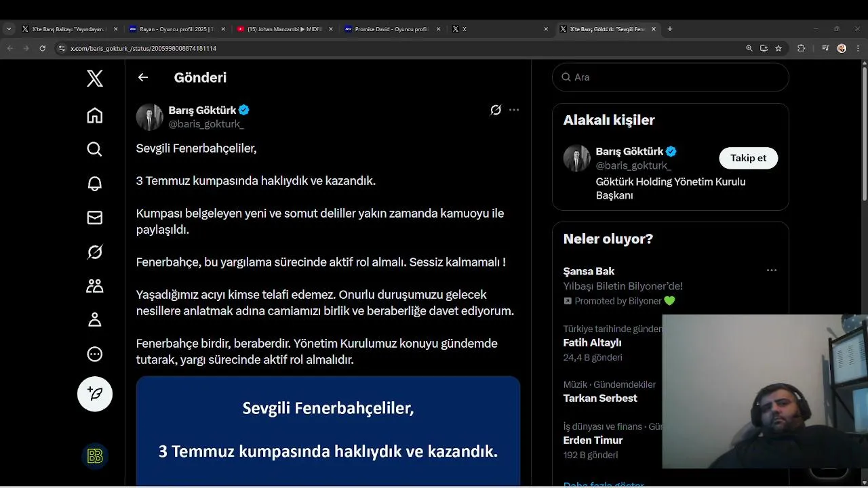Image resolution: width=868 pixels, height=488 pixels.
Task: Click the zoom magnifier in address bar
Action: tap(749, 48)
